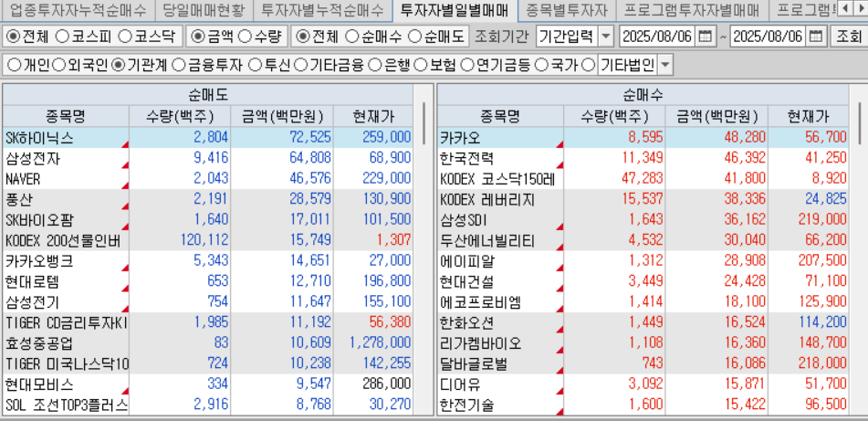The height and width of the screenshot is (421, 868).
Task: Select the 달바글로벌 row
Action: click(x=643, y=363)
